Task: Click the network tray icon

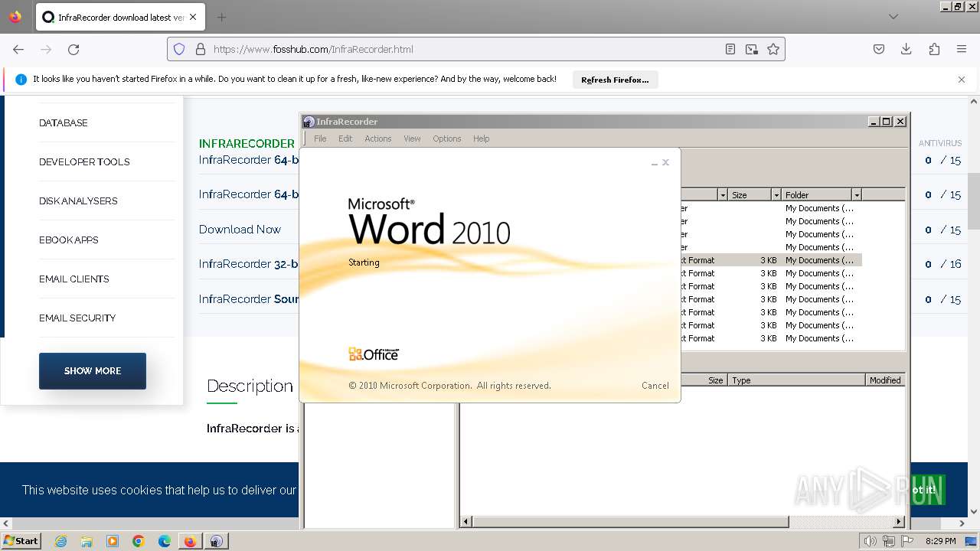Action: click(x=889, y=541)
